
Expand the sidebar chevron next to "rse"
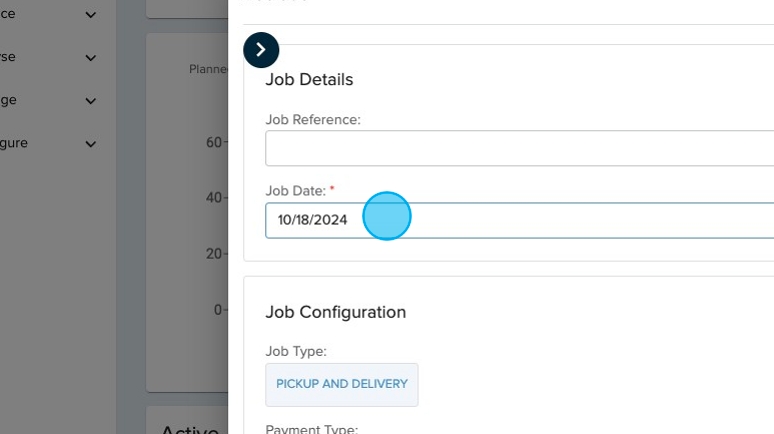(x=91, y=58)
